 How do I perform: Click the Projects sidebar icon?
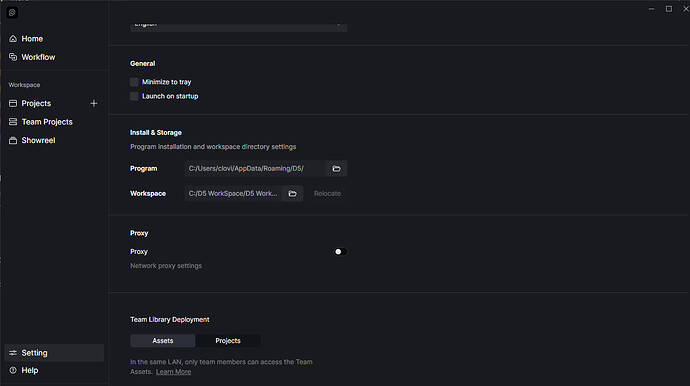click(x=13, y=103)
